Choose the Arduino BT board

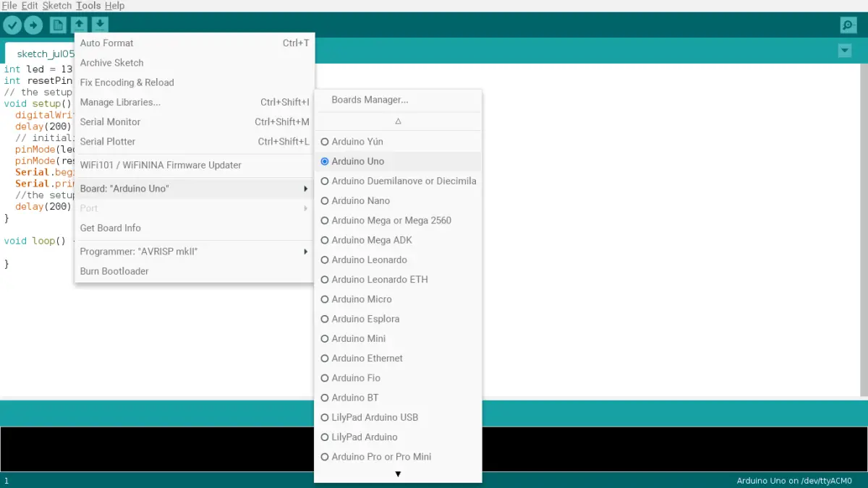tap(398, 398)
